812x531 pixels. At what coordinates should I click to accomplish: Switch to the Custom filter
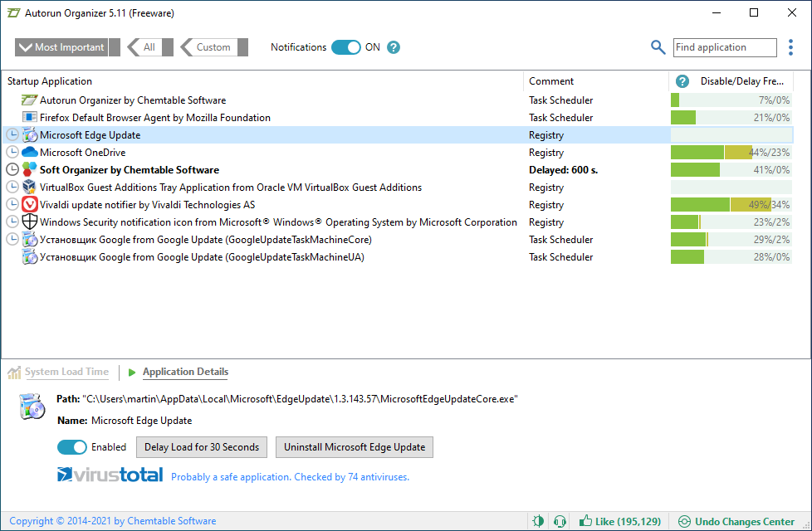[214, 47]
